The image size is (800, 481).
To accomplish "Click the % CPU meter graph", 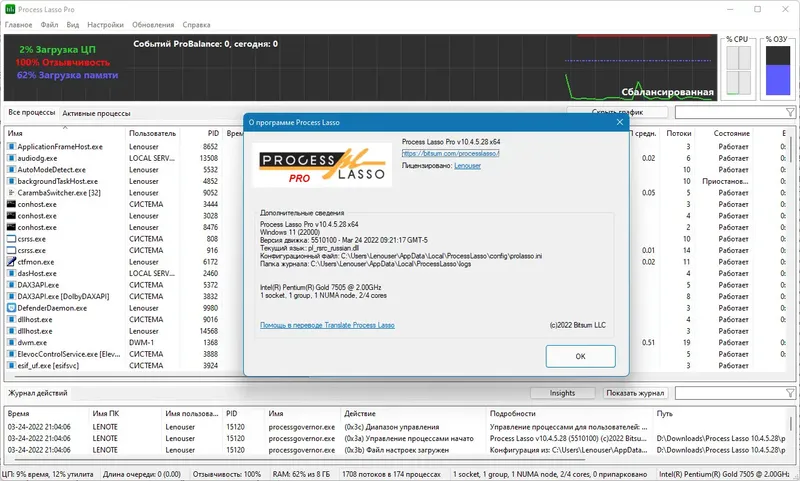I will [738, 70].
